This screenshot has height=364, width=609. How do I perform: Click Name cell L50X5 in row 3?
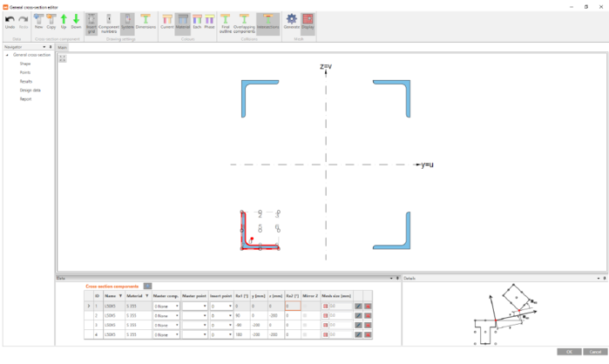114,325
